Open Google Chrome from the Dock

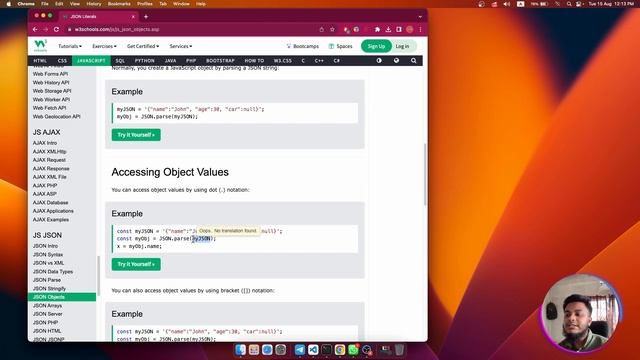click(x=340, y=350)
